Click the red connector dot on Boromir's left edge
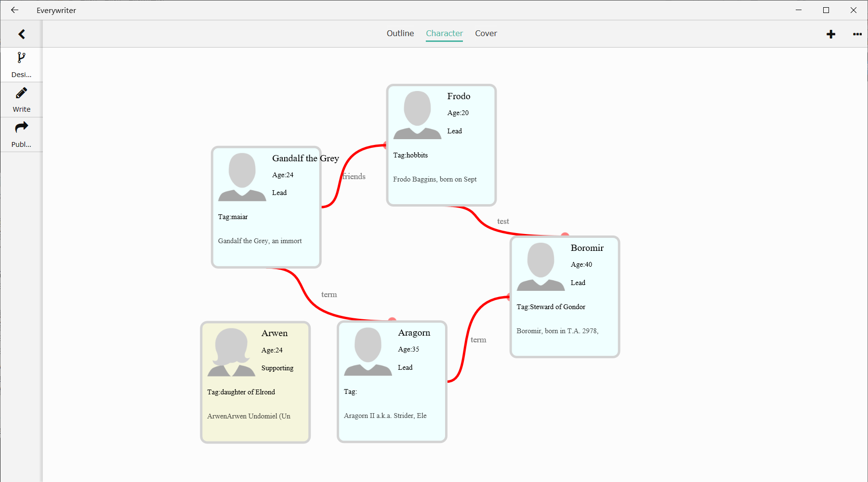The width and height of the screenshot is (868, 482). (509, 297)
